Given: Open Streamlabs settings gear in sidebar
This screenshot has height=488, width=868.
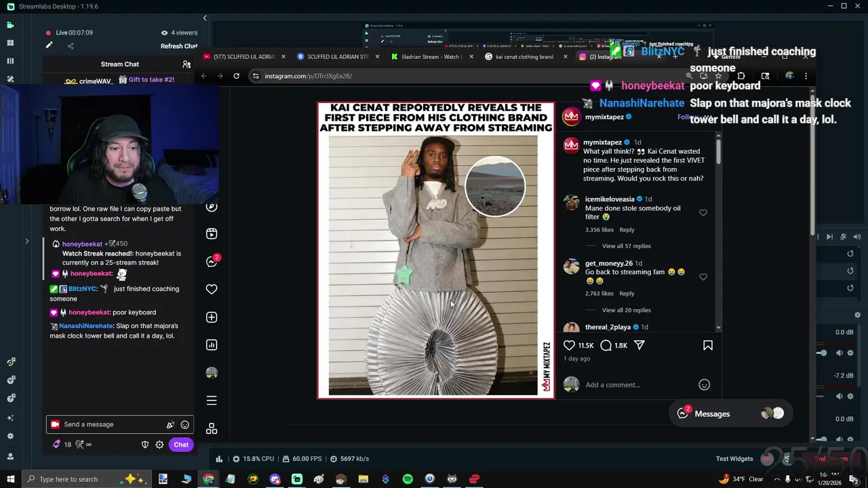Looking at the screenshot, I should [x=10, y=436].
